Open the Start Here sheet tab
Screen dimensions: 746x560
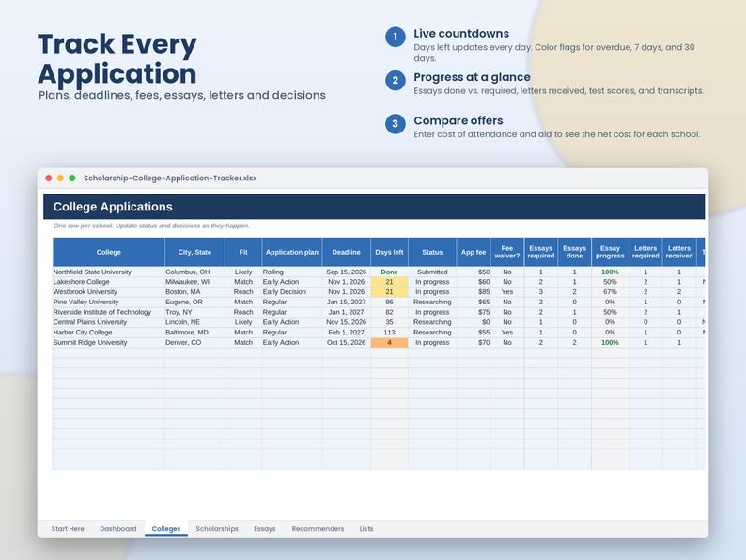click(x=68, y=529)
